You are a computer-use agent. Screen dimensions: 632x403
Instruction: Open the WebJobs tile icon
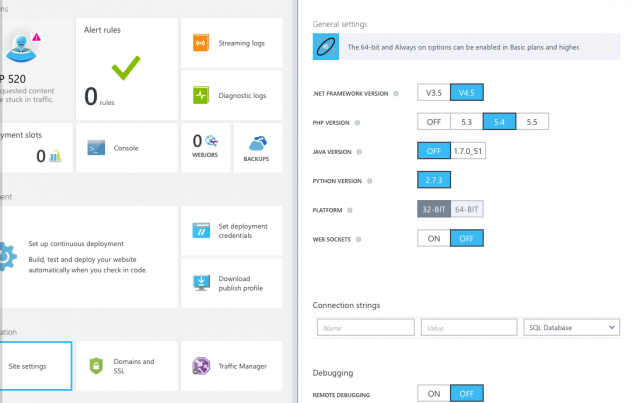point(212,142)
